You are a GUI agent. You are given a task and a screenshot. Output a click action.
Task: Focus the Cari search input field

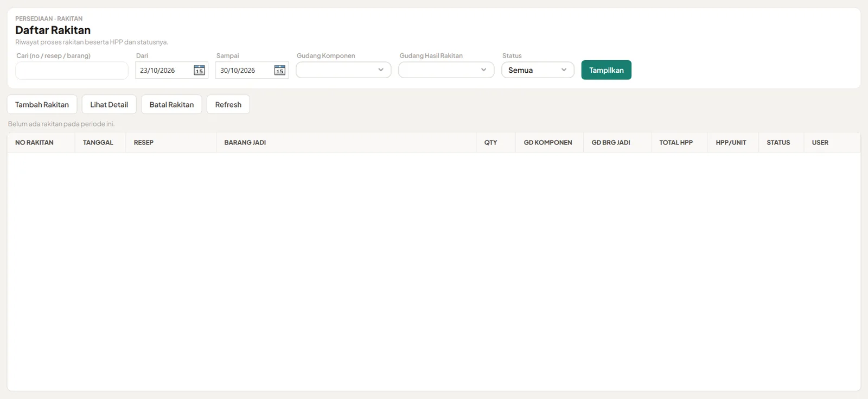point(72,71)
